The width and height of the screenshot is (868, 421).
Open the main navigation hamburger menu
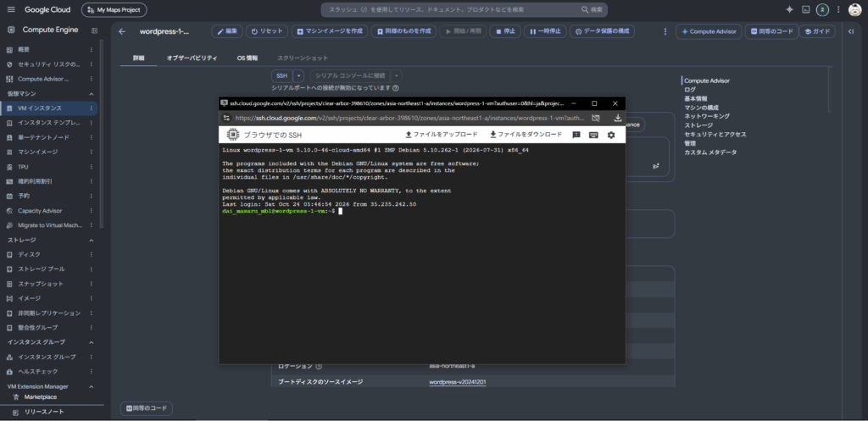click(11, 10)
